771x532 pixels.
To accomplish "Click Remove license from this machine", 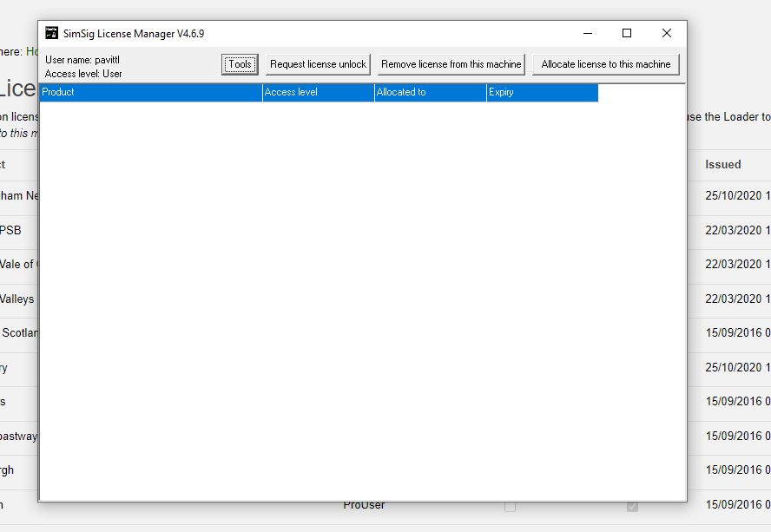I will (x=451, y=64).
